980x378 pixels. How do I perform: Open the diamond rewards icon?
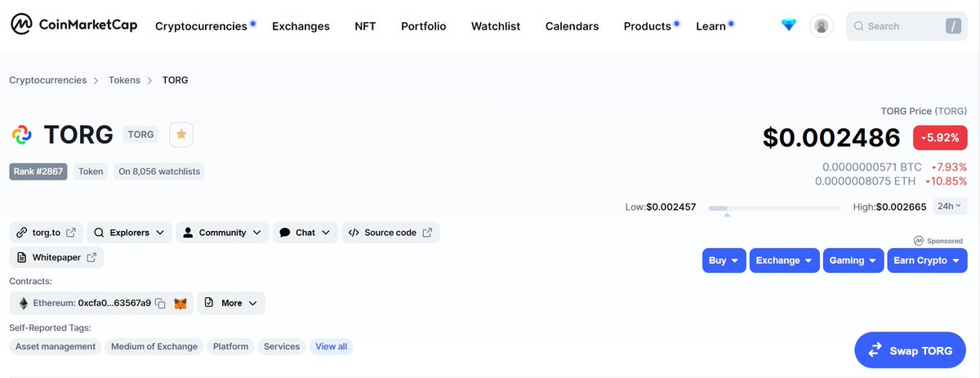(x=788, y=26)
